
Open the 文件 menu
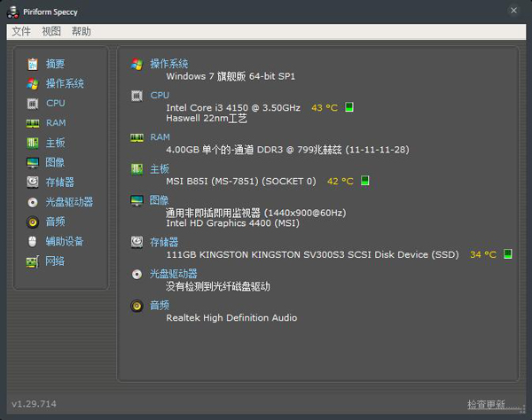pyautogui.click(x=21, y=32)
